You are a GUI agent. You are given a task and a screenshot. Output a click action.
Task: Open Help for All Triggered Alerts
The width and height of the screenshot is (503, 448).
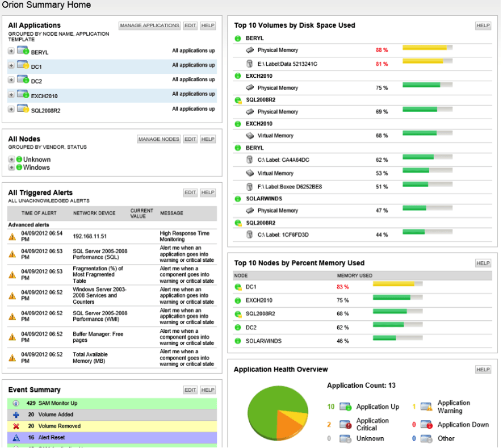(208, 192)
